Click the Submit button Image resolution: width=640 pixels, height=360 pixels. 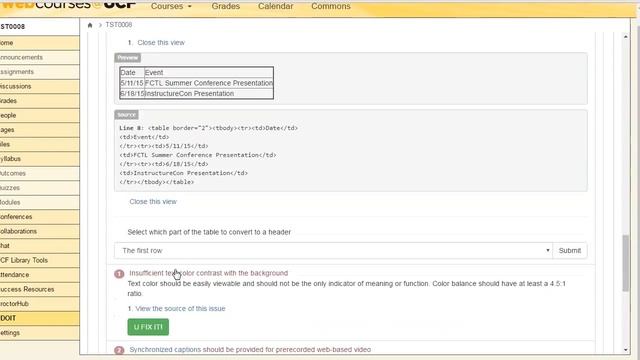[570, 251]
